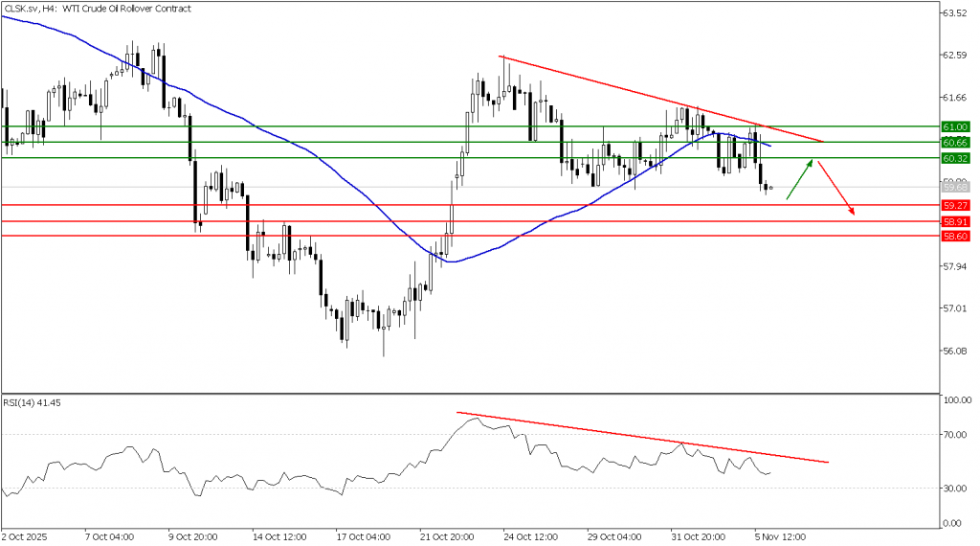Select the 58.60 red support price label
Image resolution: width=980 pixels, height=546 pixels.
[955, 236]
